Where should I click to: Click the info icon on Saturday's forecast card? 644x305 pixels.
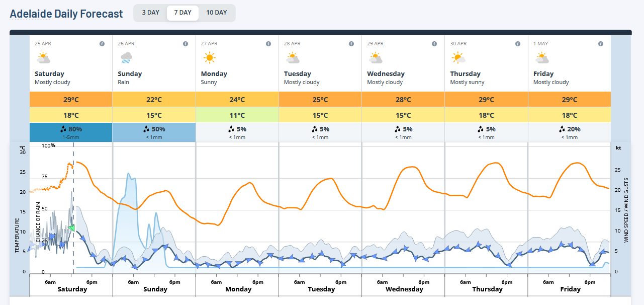(102, 44)
